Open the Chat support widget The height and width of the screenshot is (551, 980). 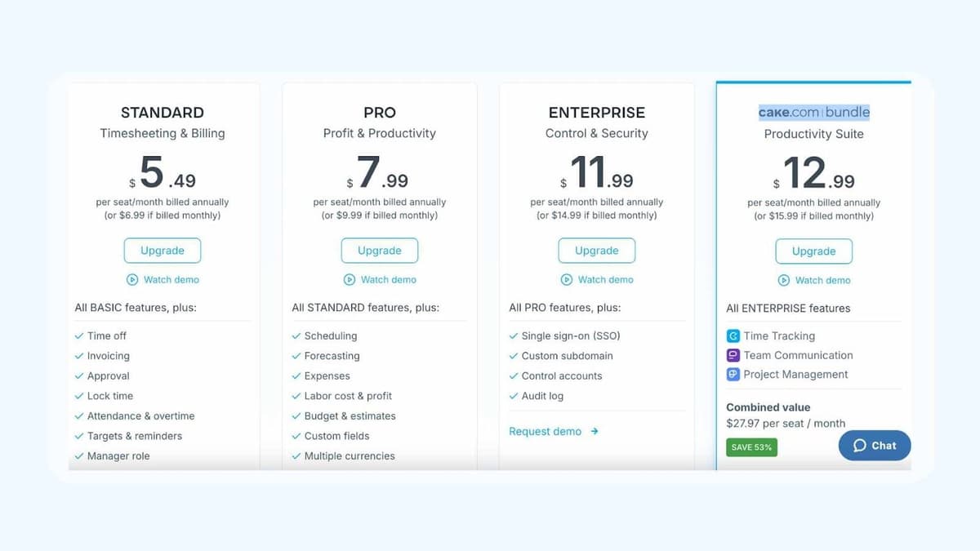(875, 446)
